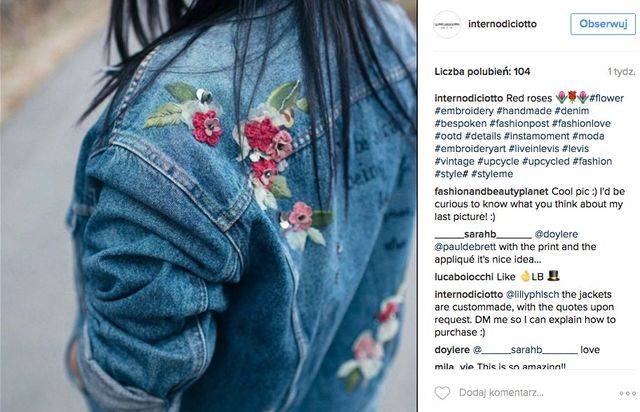Open the @pauldebrett mention link
The height and width of the screenshot is (412, 640).
465,247
